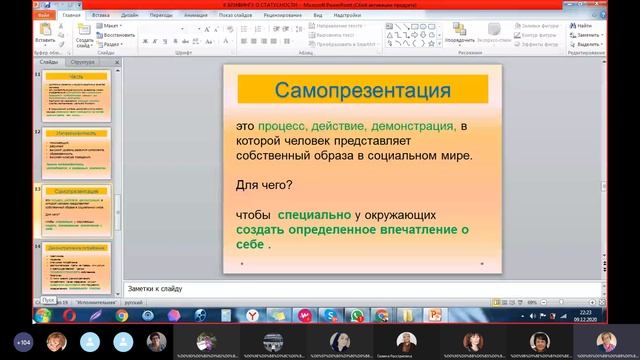The height and width of the screenshot is (360, 640).
Task: Click the zoom in plus button
Action: click(x=592, y=302)
